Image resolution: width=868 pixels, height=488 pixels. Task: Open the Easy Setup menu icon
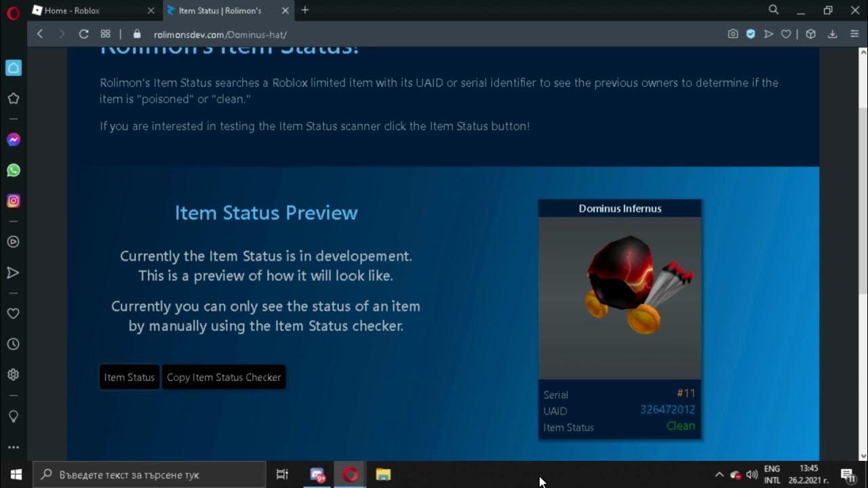tap(854, 34)
